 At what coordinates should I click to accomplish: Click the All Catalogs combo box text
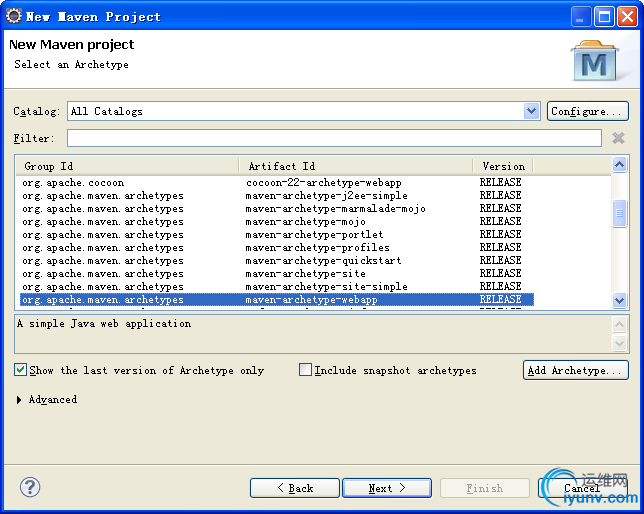coord(106,111)
